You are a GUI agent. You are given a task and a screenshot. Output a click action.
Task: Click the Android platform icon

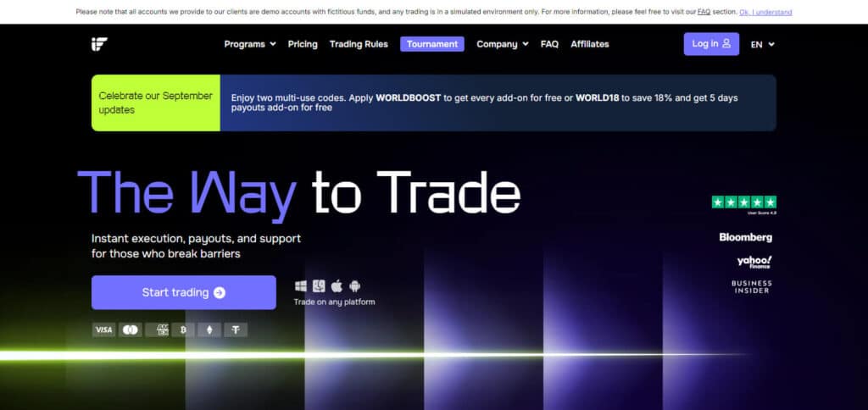point(355,286)
